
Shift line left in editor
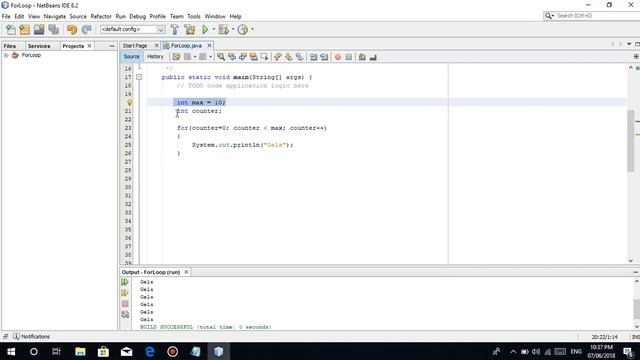[313, 57]
